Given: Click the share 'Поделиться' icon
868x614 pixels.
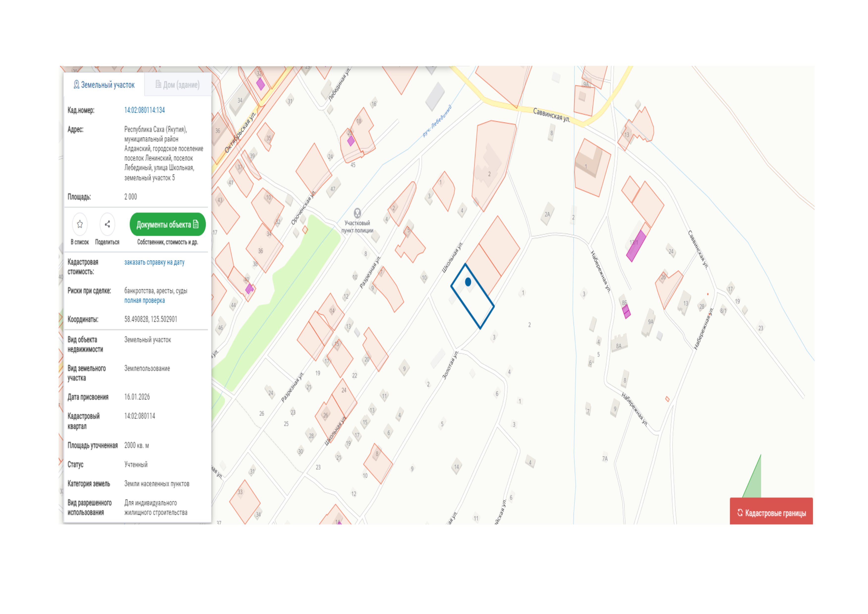Looking at the screenshot, I should click(x=107, y=224).
